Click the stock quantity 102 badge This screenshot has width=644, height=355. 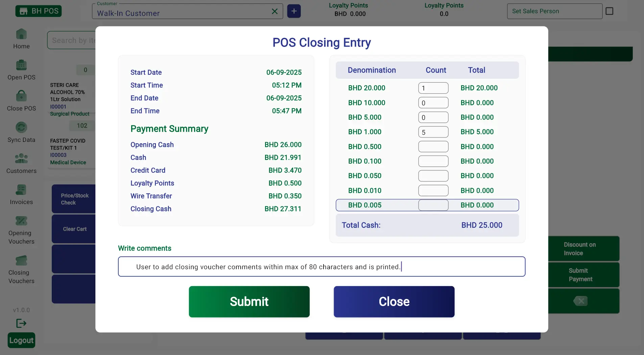point(82,126)
